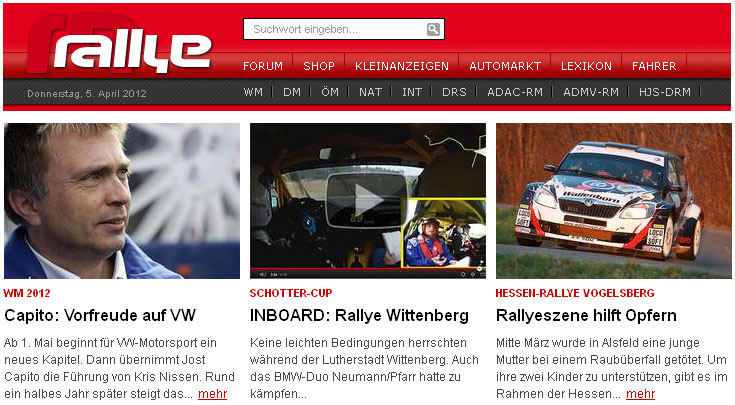
Task: Open the FORUM menu item
Action: coord(263,66)
